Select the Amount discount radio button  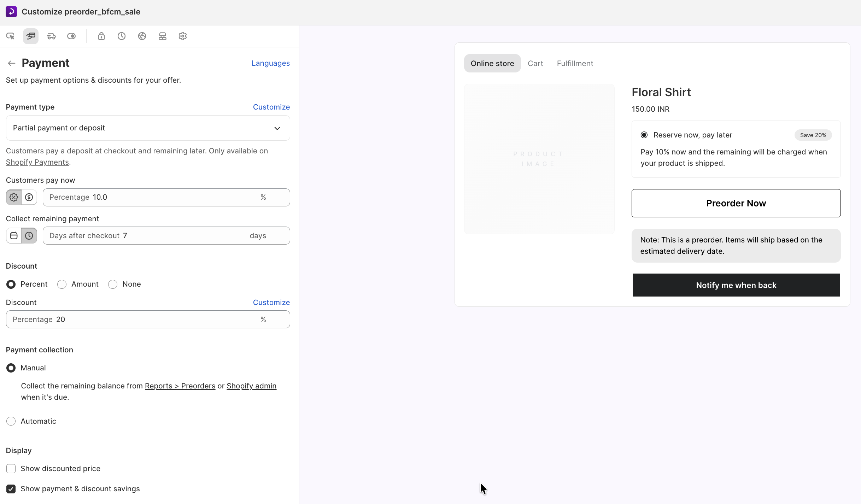[x=62, y=284]
